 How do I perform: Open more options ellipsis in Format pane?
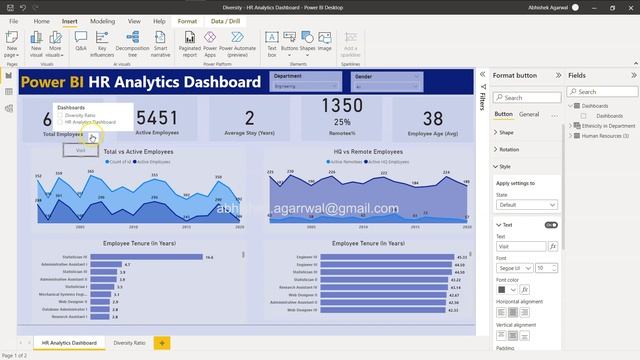tap(554, 116)
